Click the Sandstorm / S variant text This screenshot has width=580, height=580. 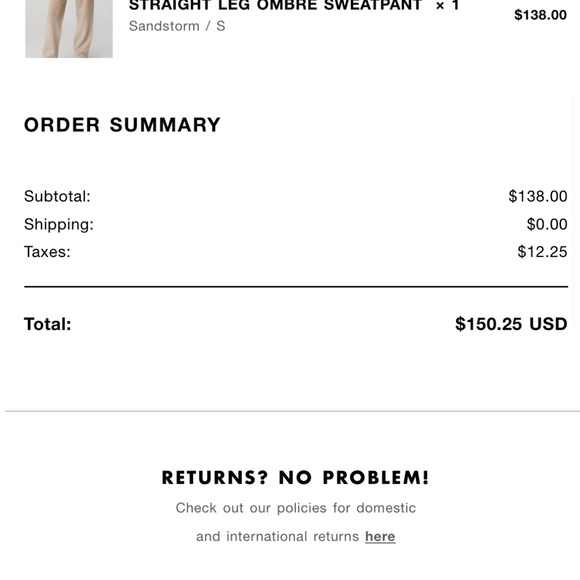click(177, 26)
